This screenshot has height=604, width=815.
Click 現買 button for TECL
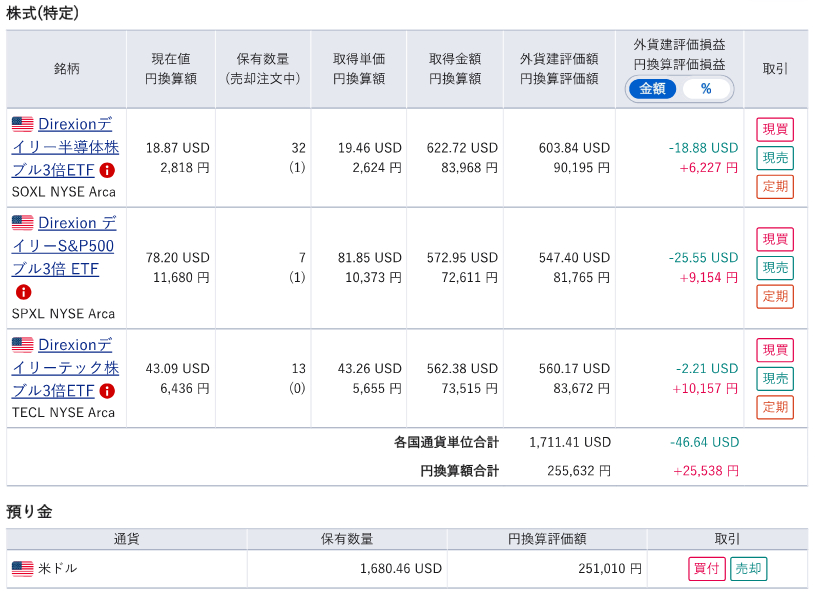tap(775, 350)
